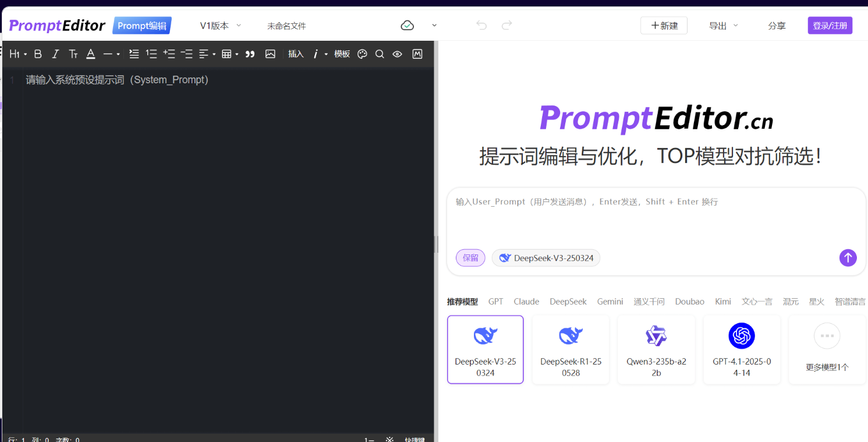Click the insert image icon
The height and width of the screenshot is (442, 868).
tap(270, 54)
